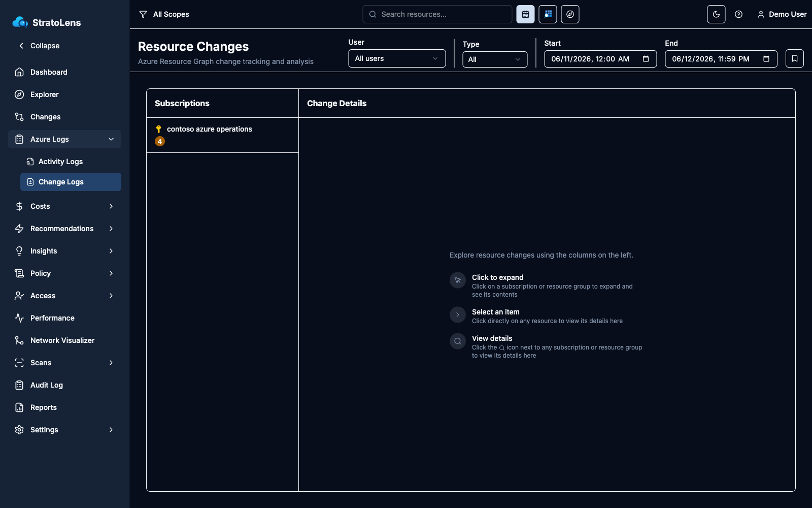Image resolution: width=812 pixels, height=508 pixels.
Task: Click the subscription key icon
Action: 158,129
